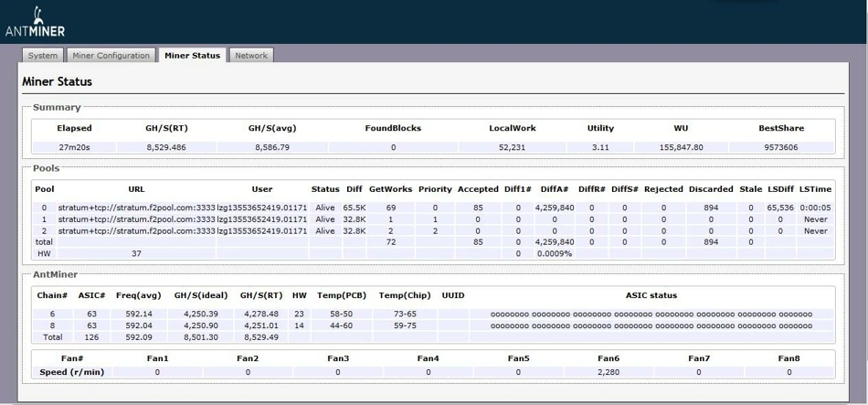Click chain 6 HW value 23
The width and height of the screenshot is (868, 405).
pos(300,314)
